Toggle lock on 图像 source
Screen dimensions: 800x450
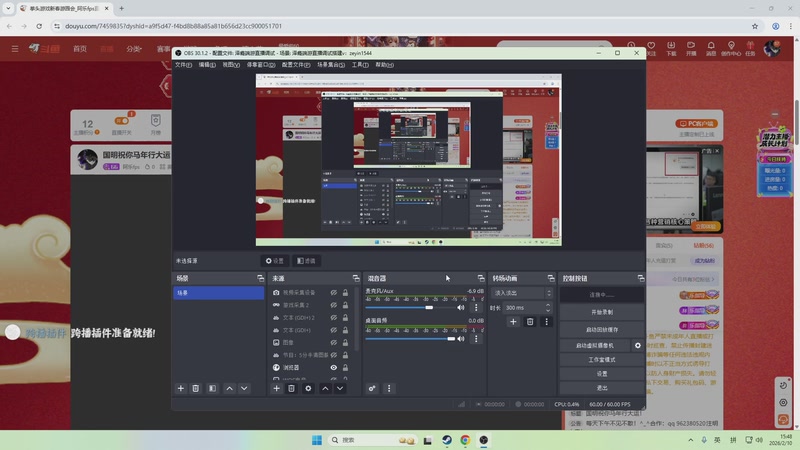click(345, 342)
